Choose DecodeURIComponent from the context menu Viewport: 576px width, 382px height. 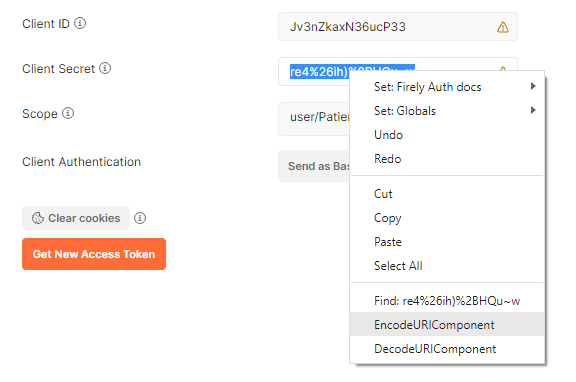tap(447, 349)
